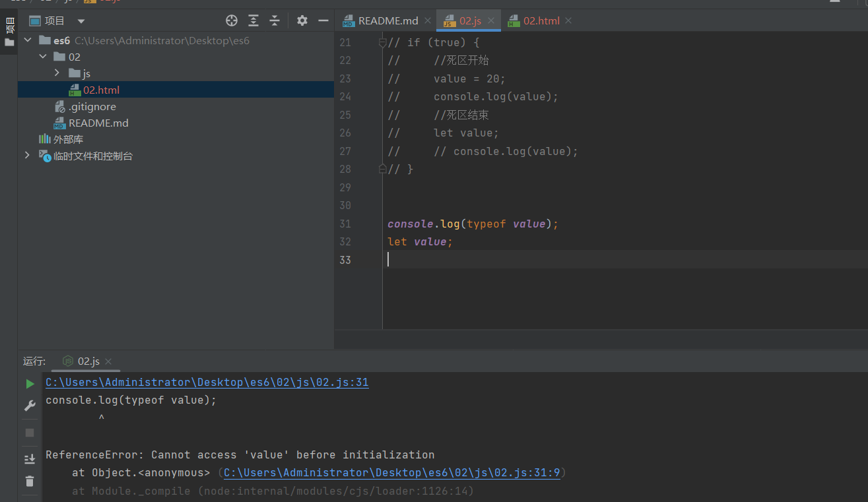The height and width of the screenshot is (502, 868).
Task: Select .gitignore file in project tree
Action: (x=92, y=106)
